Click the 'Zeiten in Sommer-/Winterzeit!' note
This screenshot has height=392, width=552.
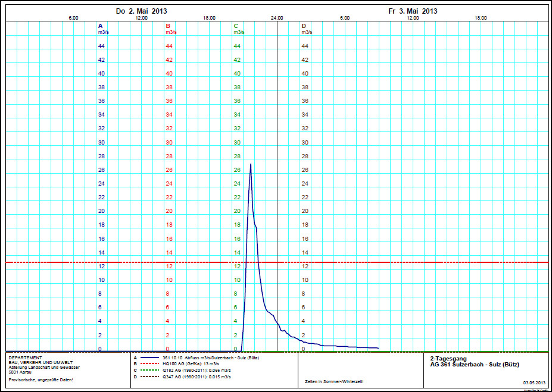point(333,381)
